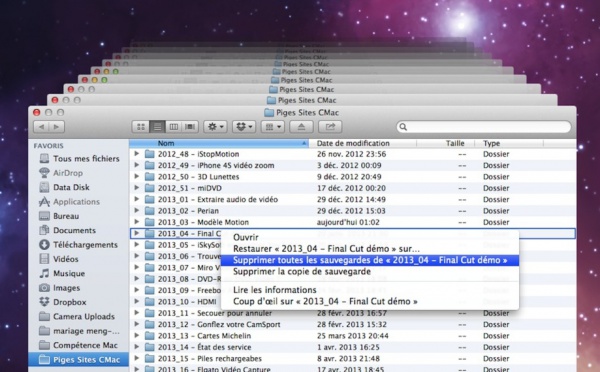Go back with the left arrow button

coord(41,127)
